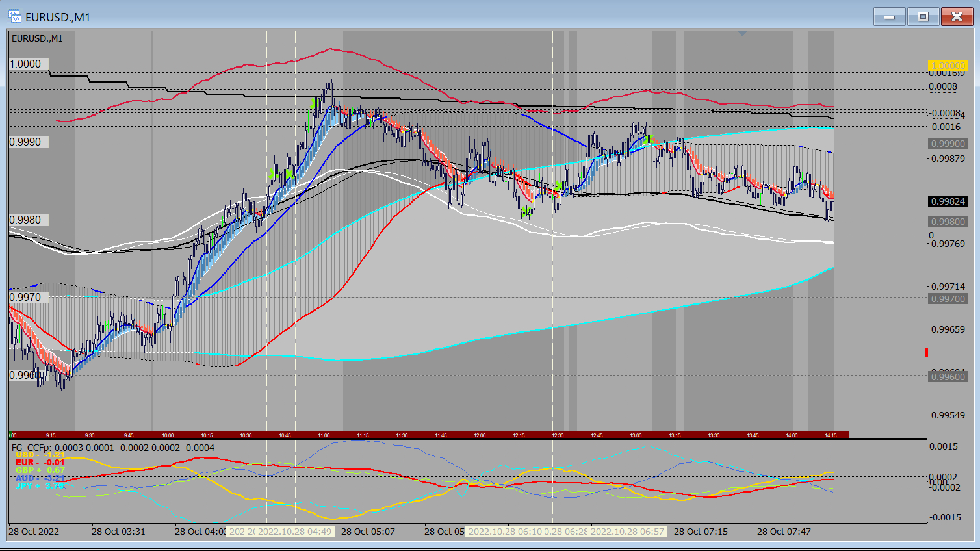Click the 2022.10.28 04:49 time marker label

tap(294, 532)
